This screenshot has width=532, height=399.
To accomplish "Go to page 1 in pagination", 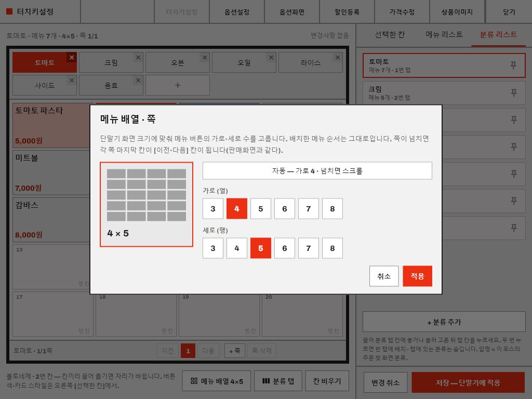I will [x=188, y=351].
